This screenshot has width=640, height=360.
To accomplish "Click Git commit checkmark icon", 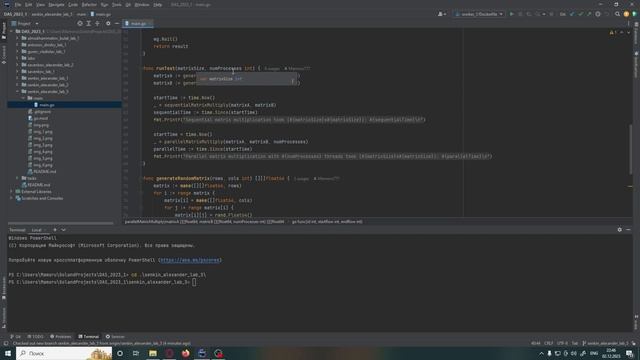I will coord(580,14).
